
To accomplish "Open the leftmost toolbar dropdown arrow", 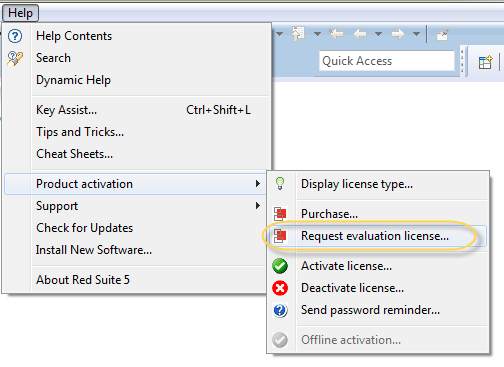I will (280, 34).
